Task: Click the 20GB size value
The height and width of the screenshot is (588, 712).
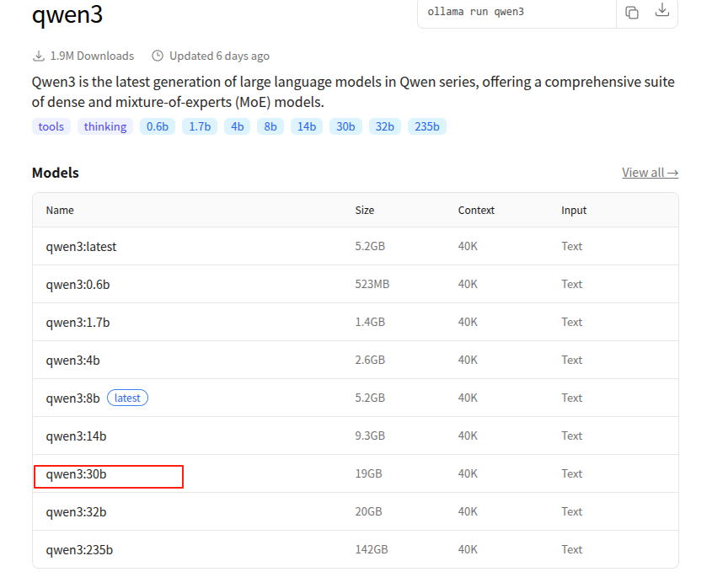Action: point(369,511)
